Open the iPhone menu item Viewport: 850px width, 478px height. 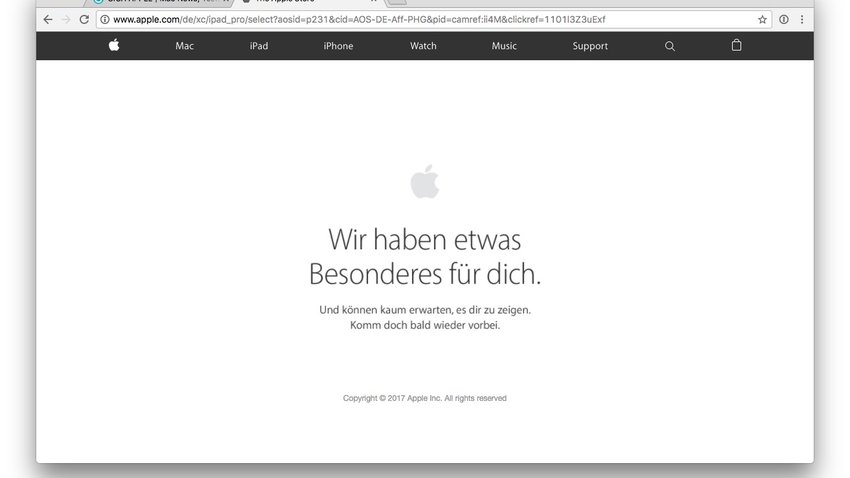pos(338,46)
